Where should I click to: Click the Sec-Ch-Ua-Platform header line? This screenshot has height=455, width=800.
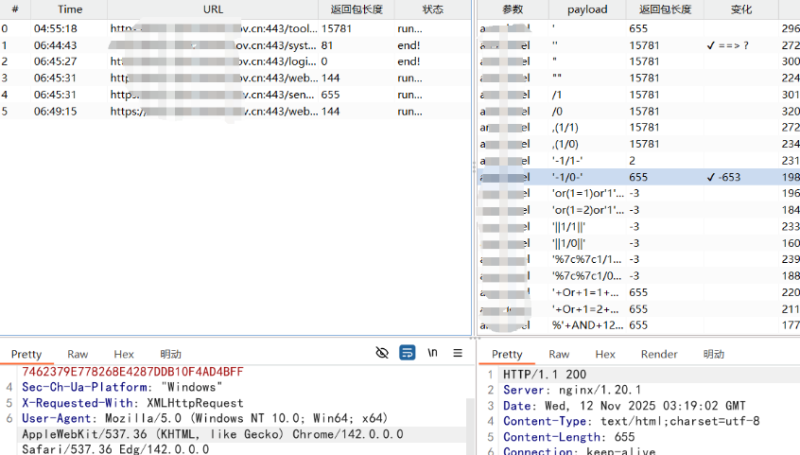(x=122, y=387)
